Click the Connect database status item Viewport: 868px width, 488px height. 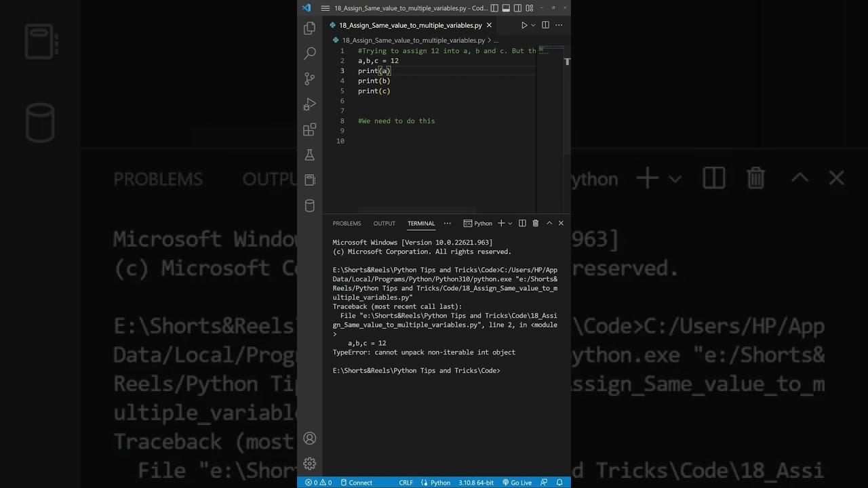click(356, 483)
